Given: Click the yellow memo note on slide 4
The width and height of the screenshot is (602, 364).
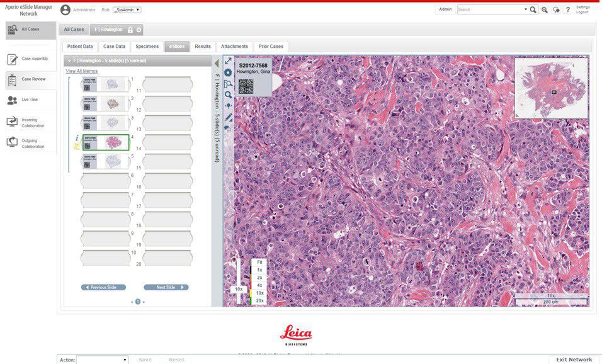Looking at the screenshot, I should point(77,146).
